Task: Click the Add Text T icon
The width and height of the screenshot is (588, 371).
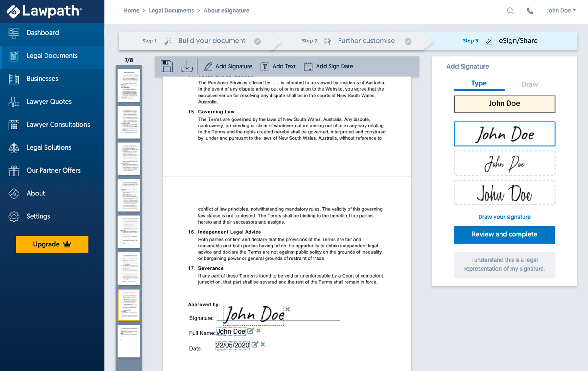Action: click(265, 66)
